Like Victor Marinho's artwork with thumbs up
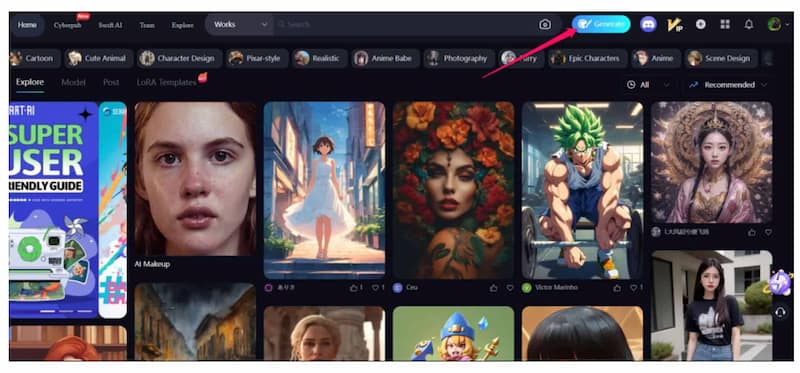This screenshot has height=373, width=800. [x=617, y=288]
